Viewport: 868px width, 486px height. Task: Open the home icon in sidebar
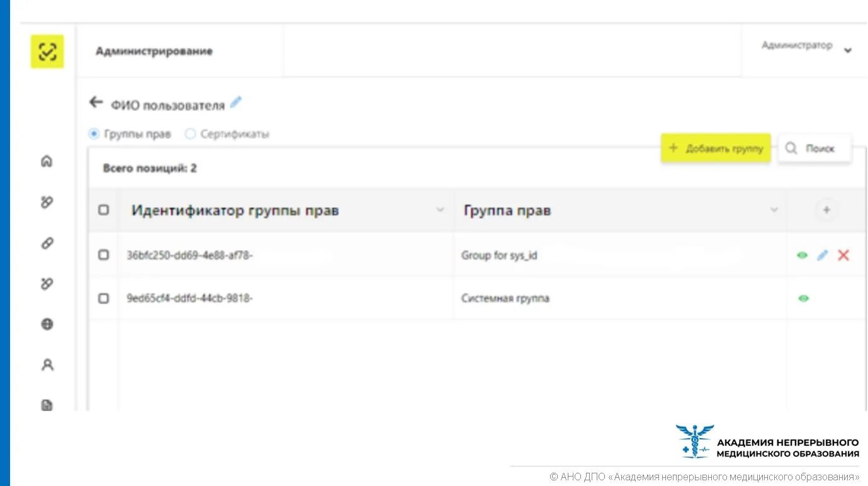click(x=47, y=161)
